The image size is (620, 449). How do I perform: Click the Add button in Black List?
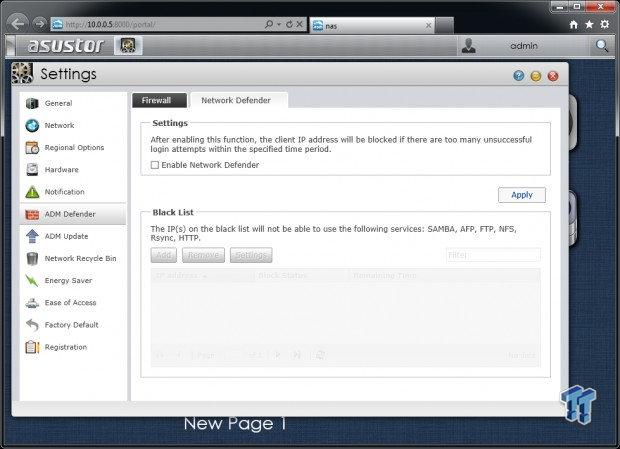point(164,255)
